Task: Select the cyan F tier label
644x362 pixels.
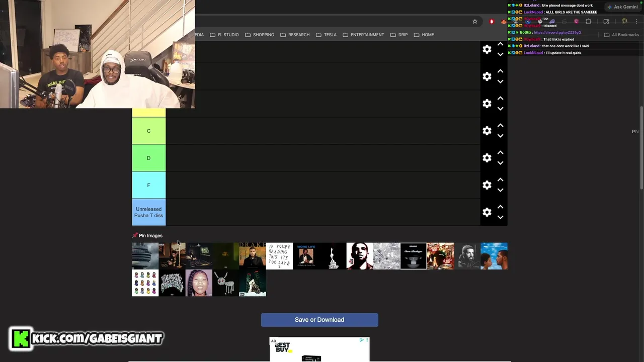Action: point(148,185)
